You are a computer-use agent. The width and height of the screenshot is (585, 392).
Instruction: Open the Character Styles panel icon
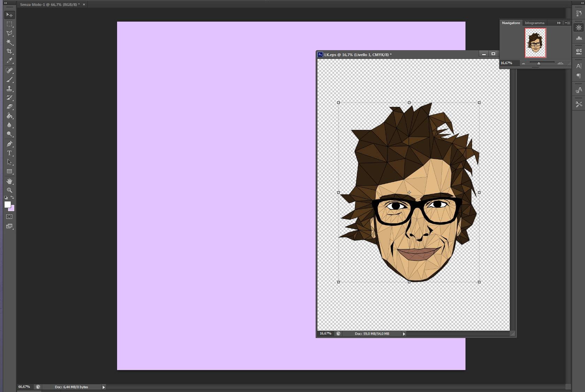579,90
